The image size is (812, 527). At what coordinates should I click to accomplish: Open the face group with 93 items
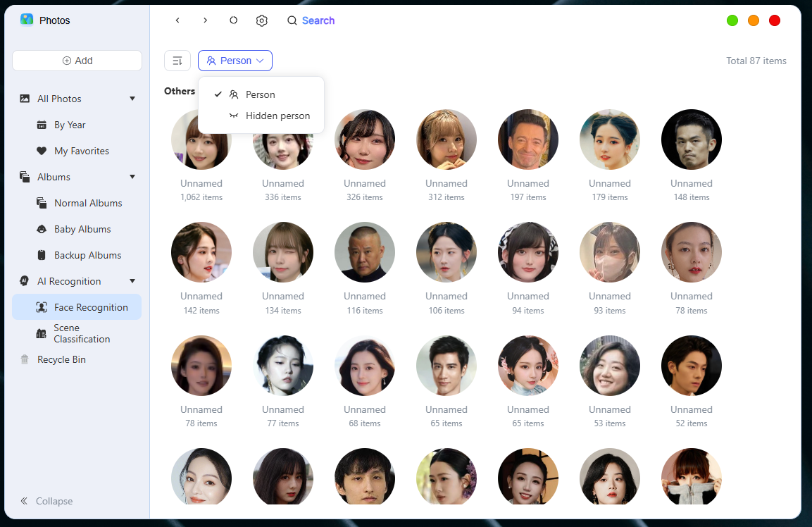click(x=610, y=252)
